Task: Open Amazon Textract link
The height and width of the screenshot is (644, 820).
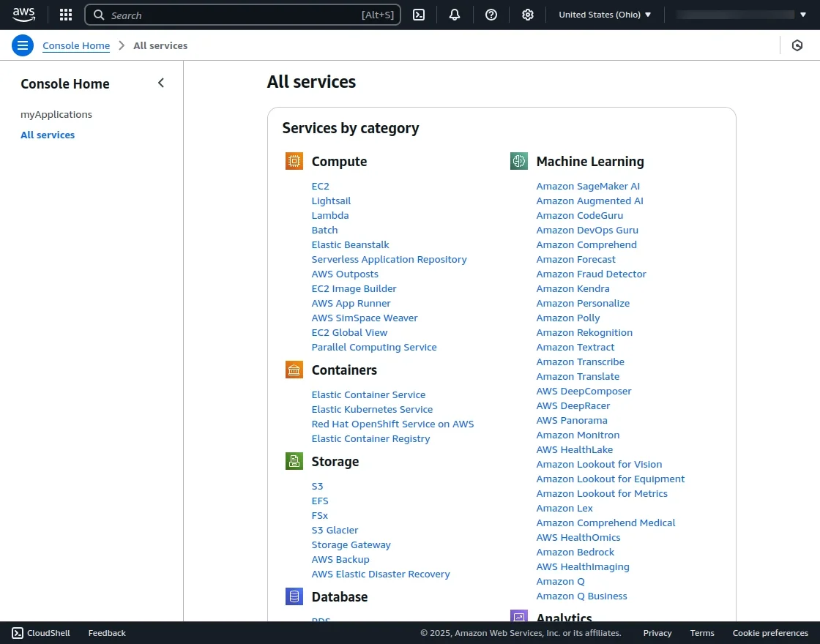Action: (575, 347)
